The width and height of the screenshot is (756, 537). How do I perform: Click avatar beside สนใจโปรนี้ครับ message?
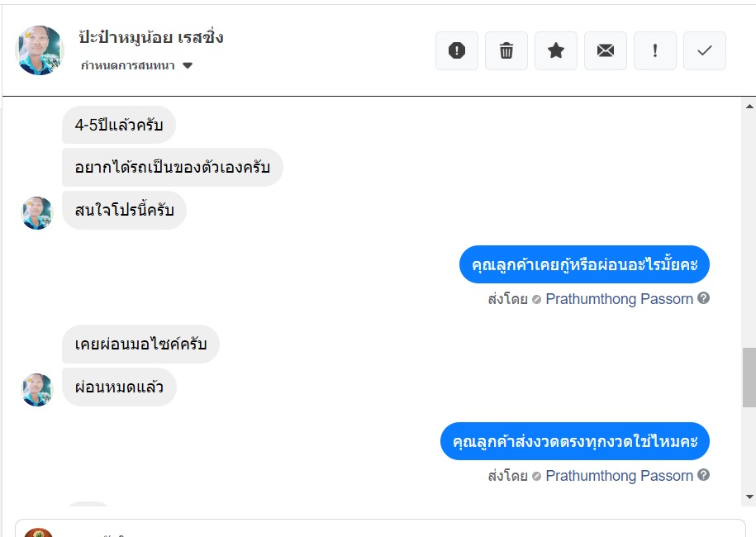(37, 212)
